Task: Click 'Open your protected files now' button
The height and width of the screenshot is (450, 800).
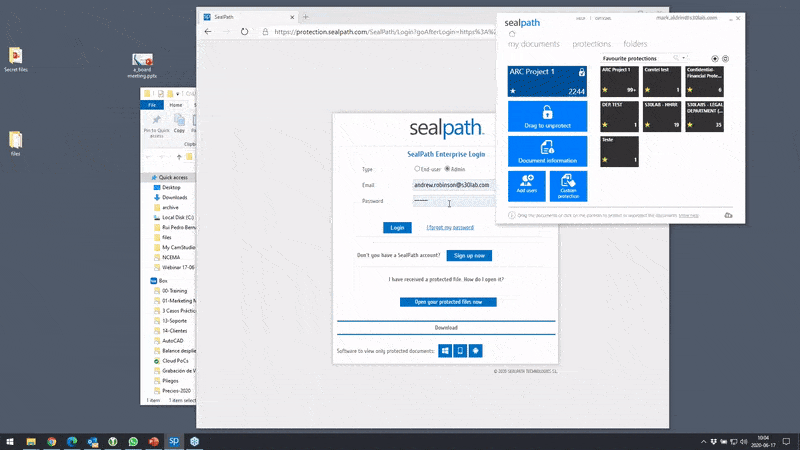Action: pos(448,302)
